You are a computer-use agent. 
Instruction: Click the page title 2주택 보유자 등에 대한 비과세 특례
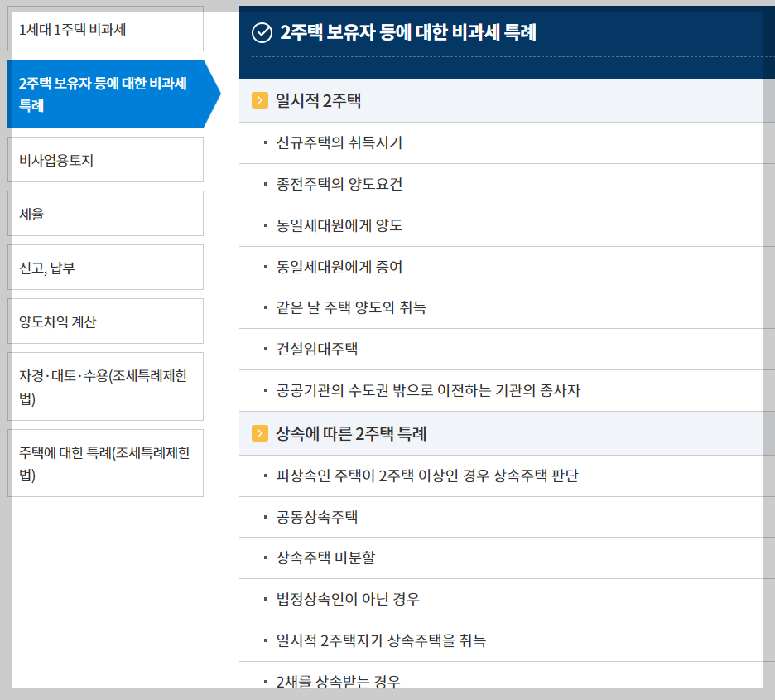[x=407, y=32]
